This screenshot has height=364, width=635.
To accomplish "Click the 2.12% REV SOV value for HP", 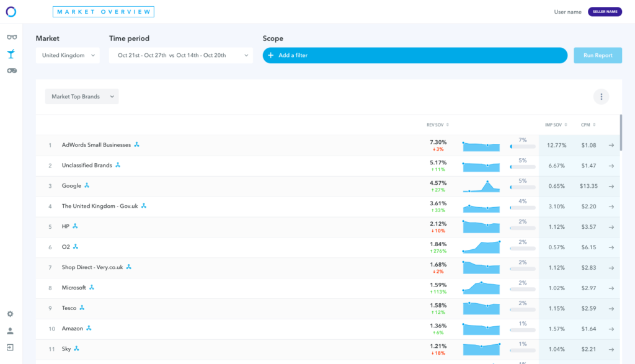I will point(438,224).
